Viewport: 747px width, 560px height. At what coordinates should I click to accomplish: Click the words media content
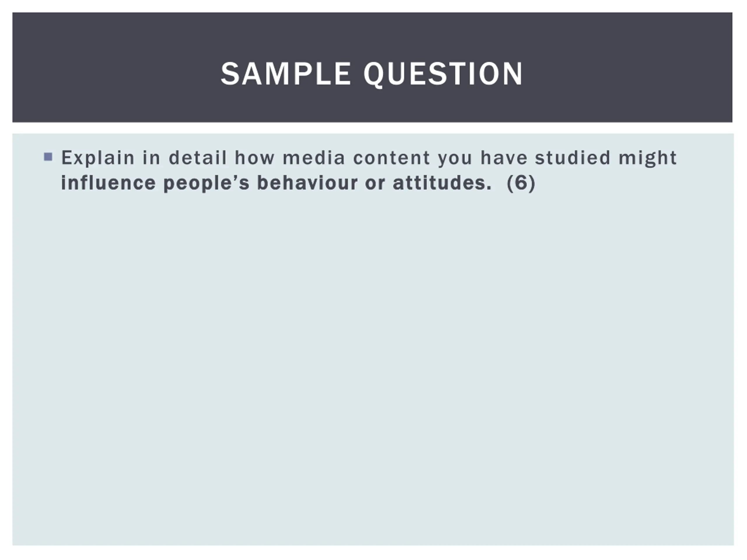pos(356,157)
